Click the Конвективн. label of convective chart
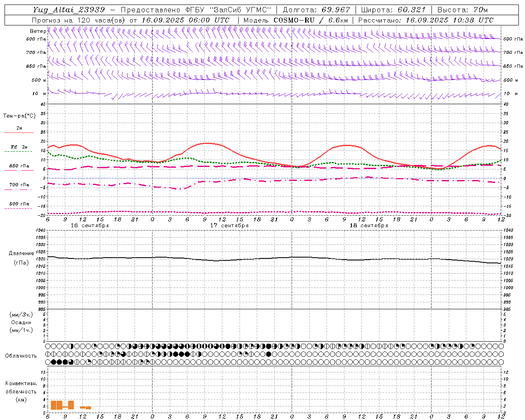Screen dimensions: 525x420 21,383
